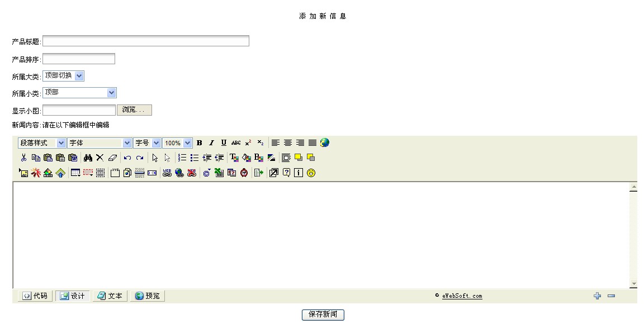Toggle bold formatting in editor toolbar

pos(199,143)
